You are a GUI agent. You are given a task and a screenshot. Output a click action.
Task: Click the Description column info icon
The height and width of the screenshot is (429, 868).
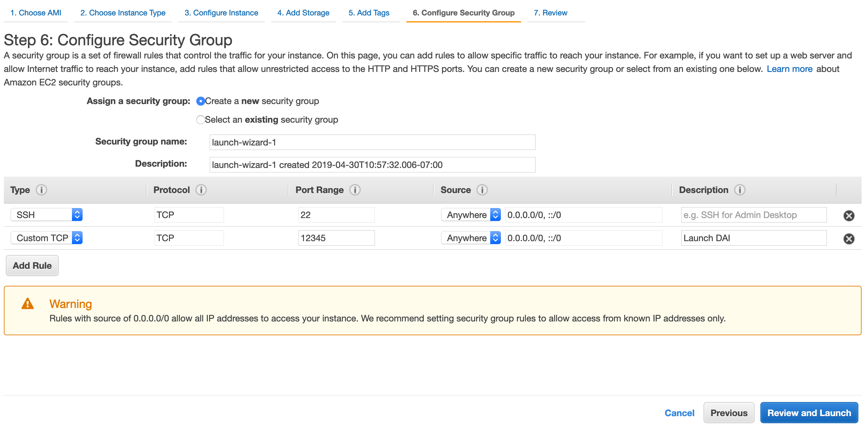tap(740, 190)
